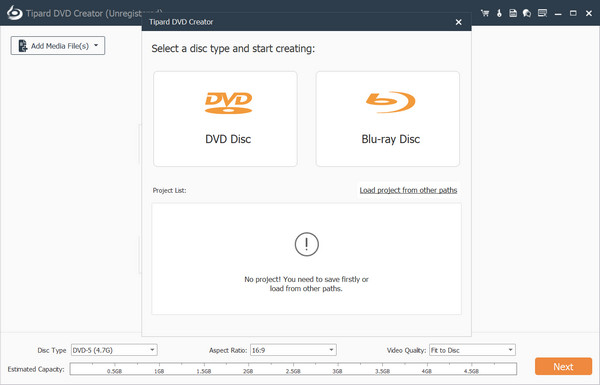Click the save project icon in title bar
The image size is (600, 385).
pos(513,13)
